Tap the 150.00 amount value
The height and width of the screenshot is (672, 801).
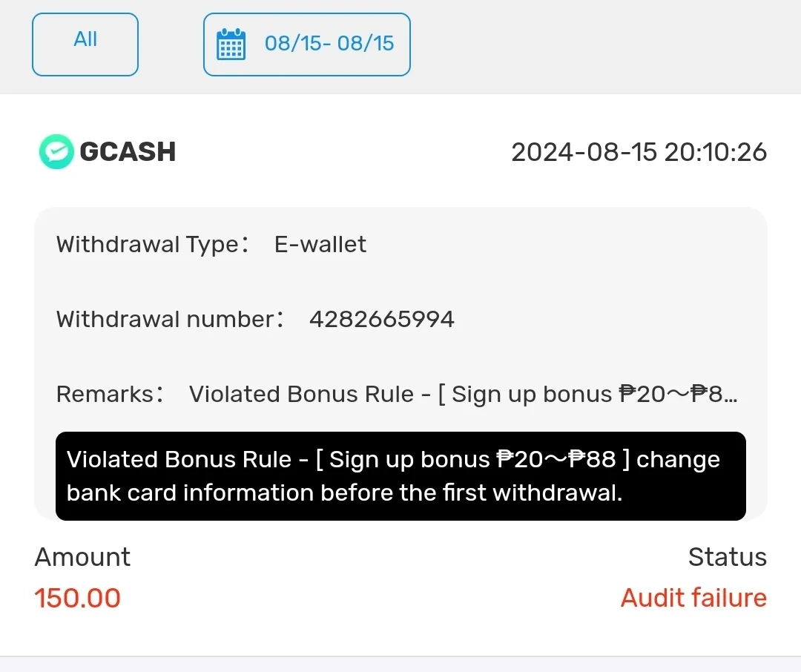(77, 598)
